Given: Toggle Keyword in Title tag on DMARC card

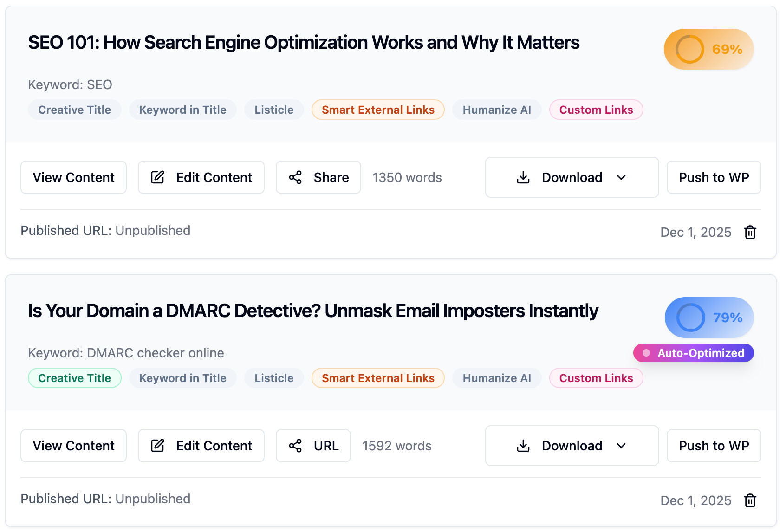Looking at the screenshot, I should (183, 378).
